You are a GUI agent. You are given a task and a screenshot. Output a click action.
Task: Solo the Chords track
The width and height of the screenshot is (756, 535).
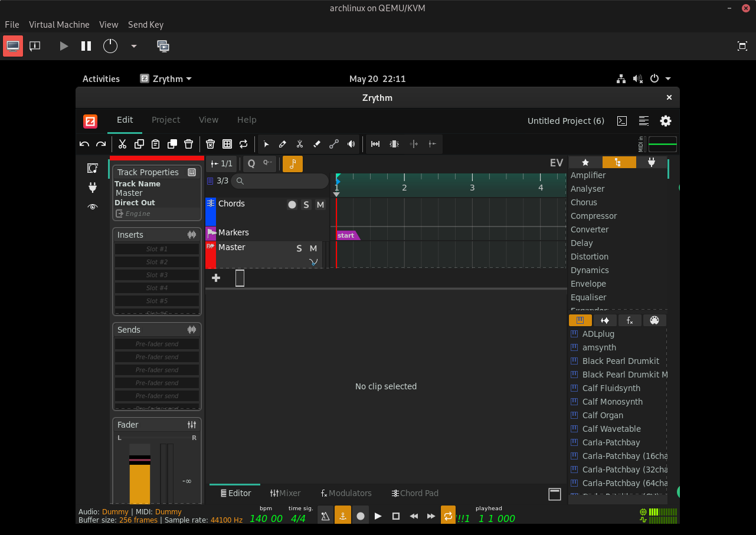306,205
